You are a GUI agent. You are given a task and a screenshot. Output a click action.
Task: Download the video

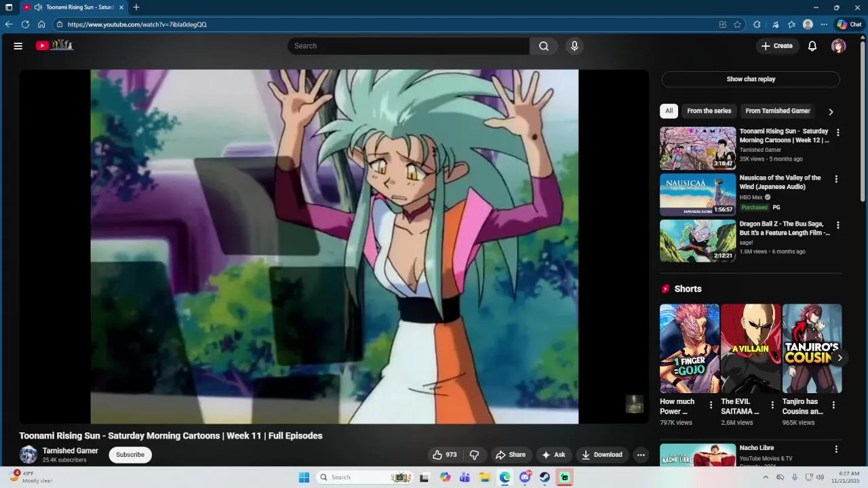point(602,455)
